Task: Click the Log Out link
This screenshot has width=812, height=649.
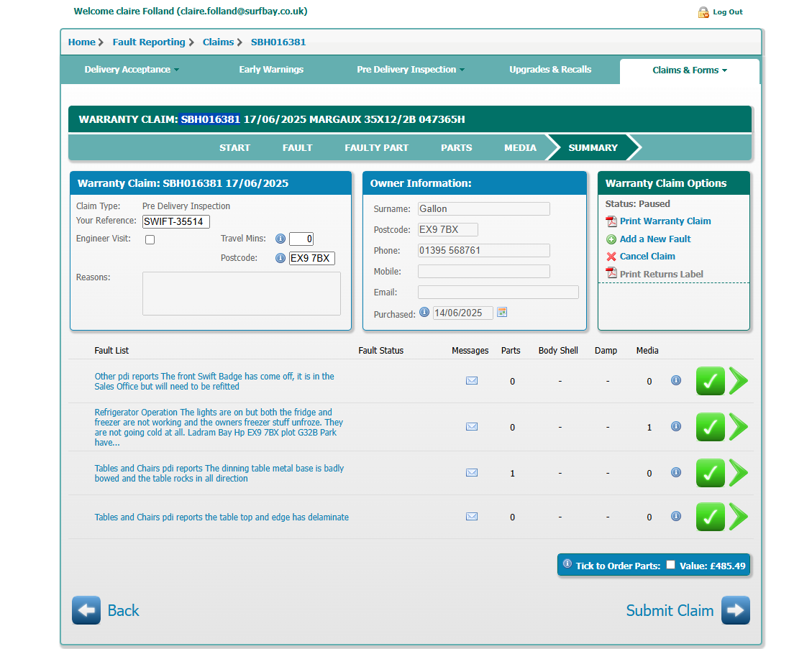Action: [727, 12]
